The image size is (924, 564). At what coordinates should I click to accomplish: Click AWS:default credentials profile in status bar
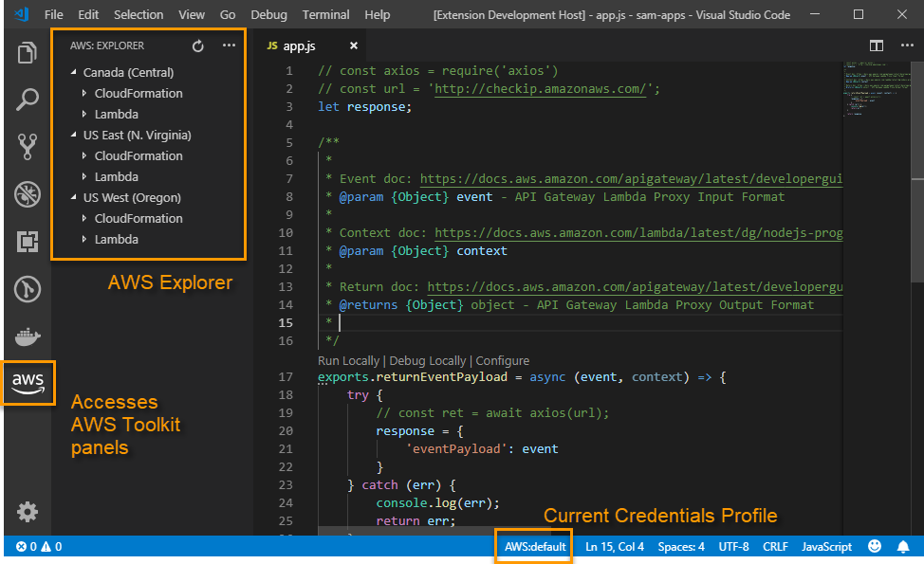coord(535,547)
